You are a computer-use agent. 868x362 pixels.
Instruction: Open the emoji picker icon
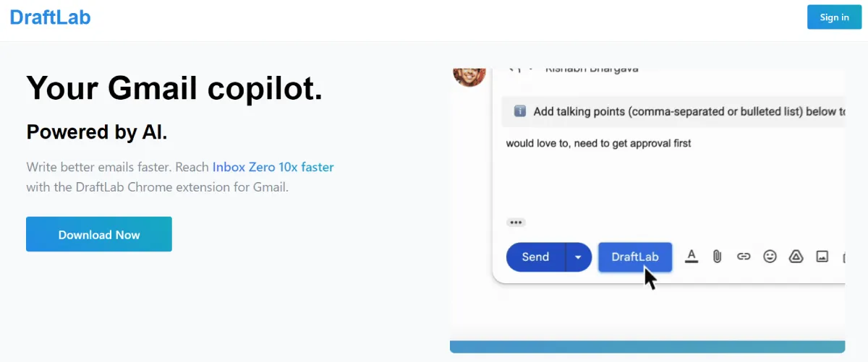coord(770,256)
